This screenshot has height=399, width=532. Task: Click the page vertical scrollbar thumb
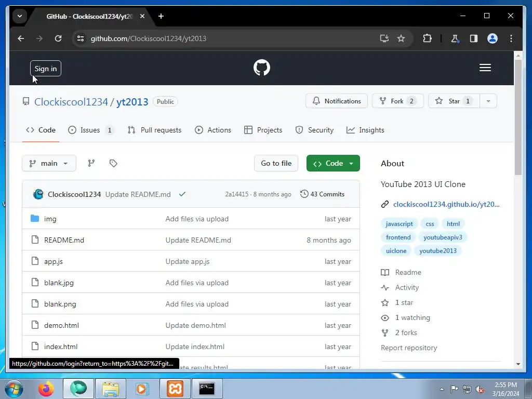pyautogui.click(x=518, y=117)
